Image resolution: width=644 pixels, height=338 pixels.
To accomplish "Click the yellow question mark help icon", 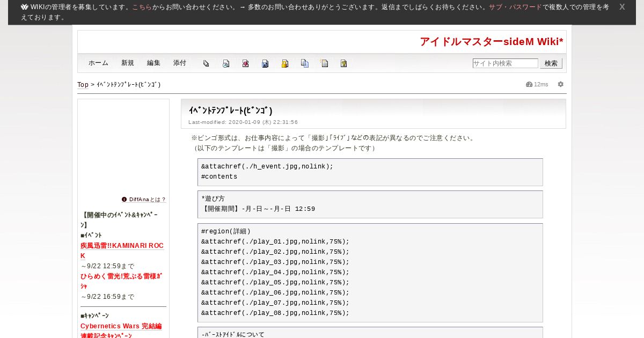I will [344, 63].
